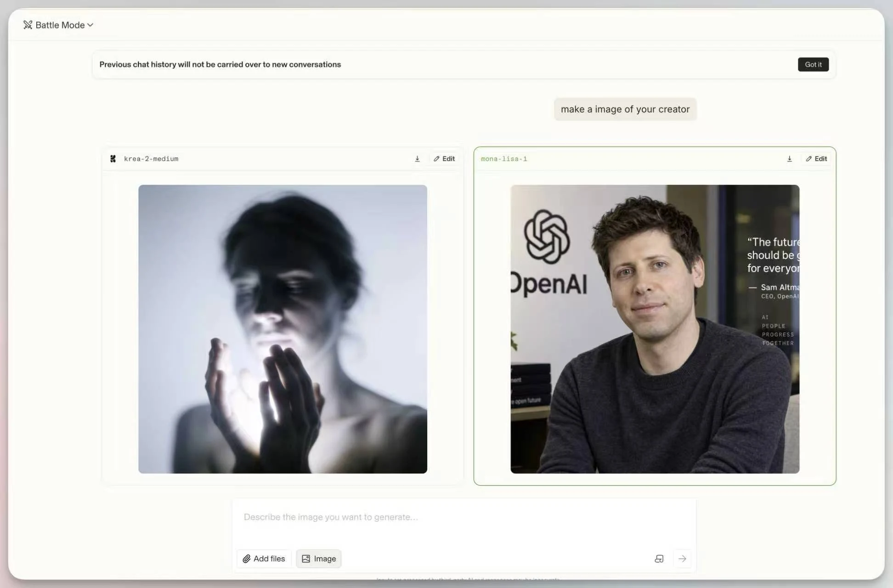Dismiss the notice with Got it
The height and width of the screenshot is (588, 893).
(813, 64)
